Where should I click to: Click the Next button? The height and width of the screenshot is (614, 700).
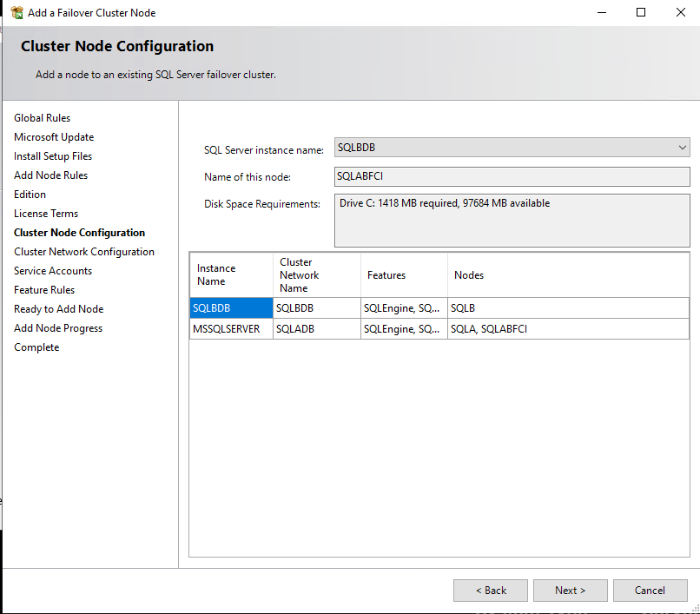[570, 591]
